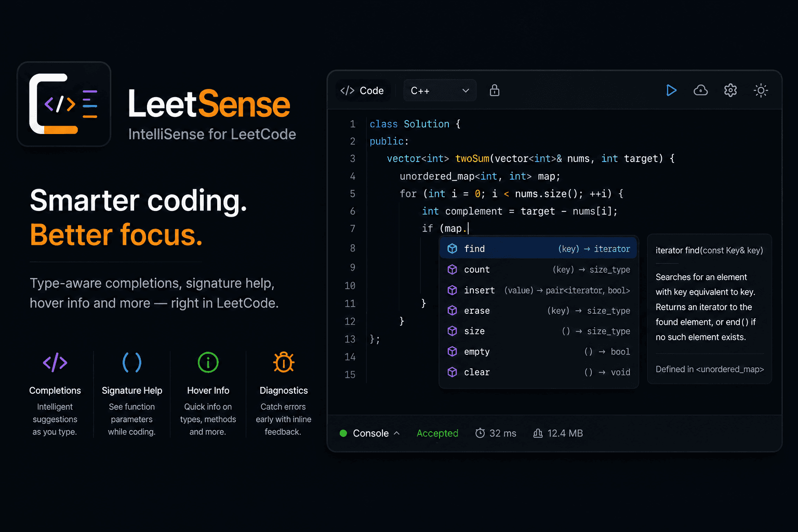
Task: Click the cube icon beside find
Action: (453, 249)
